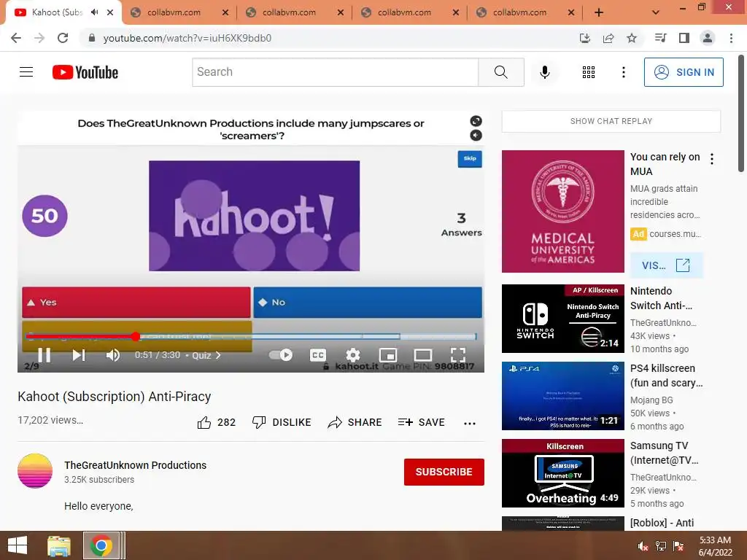Open video player settings gear
747x560 pixels.
coord(353,355)
